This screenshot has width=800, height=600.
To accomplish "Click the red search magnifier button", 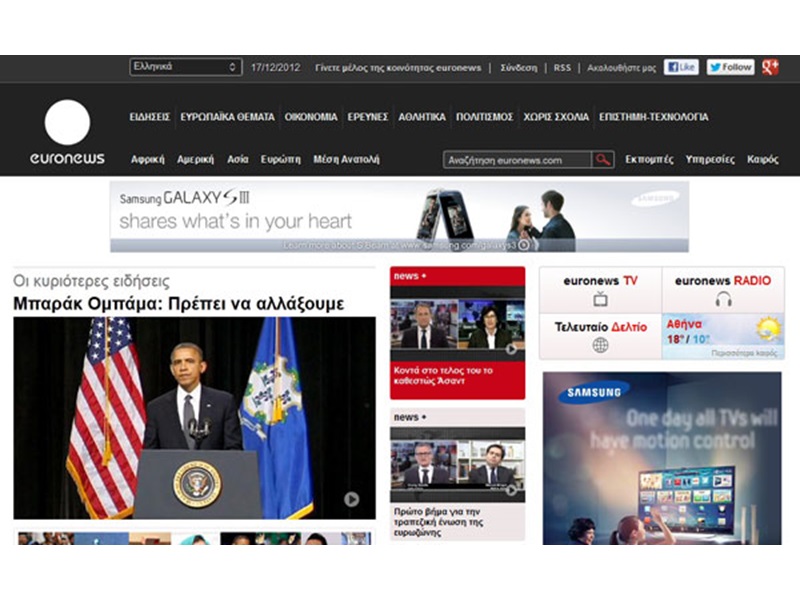I will click(x=603, y=160).
